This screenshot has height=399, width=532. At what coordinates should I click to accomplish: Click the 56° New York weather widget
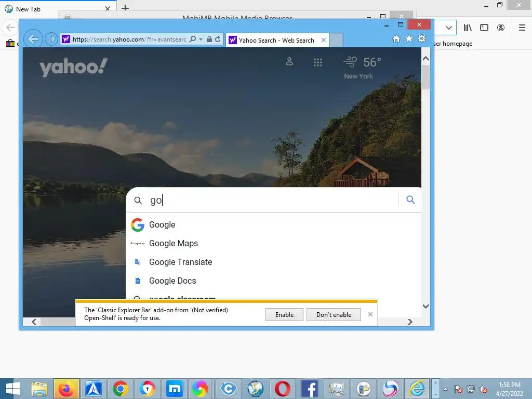click(362, 68)
